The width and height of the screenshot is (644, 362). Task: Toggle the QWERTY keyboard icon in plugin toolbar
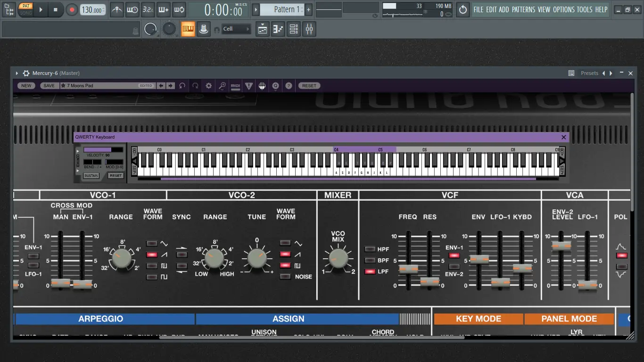tap(262, 86)
